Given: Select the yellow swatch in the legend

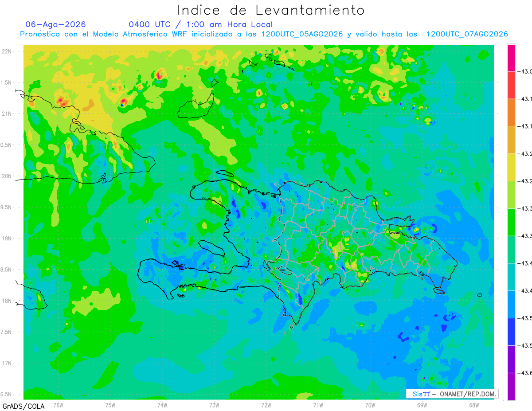Looking at the screenshot, I should [x=511, y=167].
